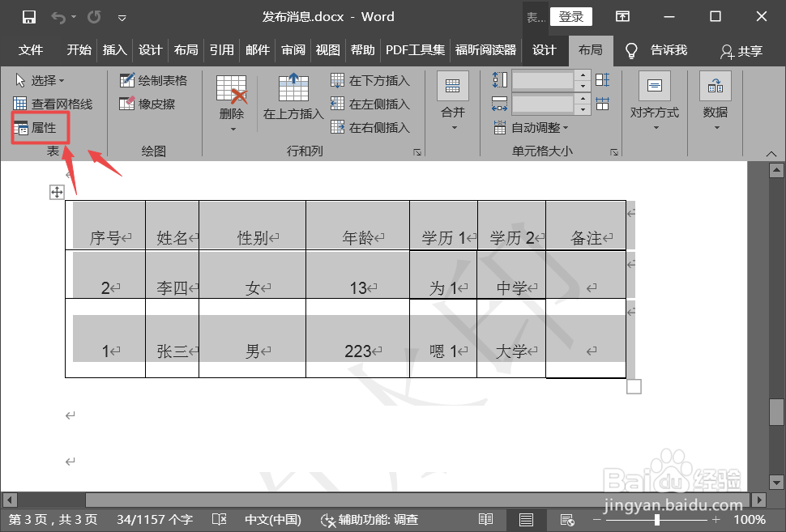This screenshot has width=786, height=532.
Task: Open the table 属性 (Properties) dialog
Action: pyautogui.click(x=40, y=128)
